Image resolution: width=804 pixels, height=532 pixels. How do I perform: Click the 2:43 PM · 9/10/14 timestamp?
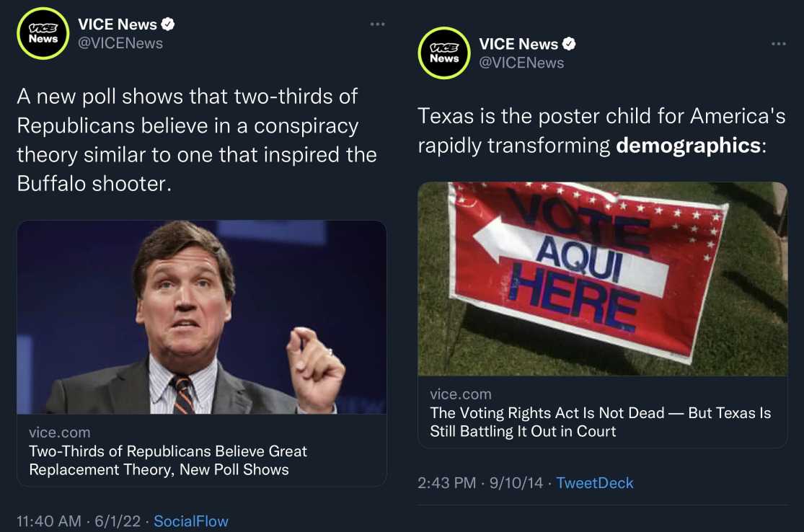[481, 483]
